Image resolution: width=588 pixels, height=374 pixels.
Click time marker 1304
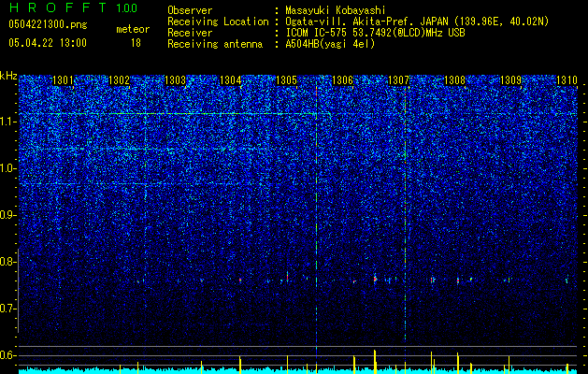click(x=231, y=79)
